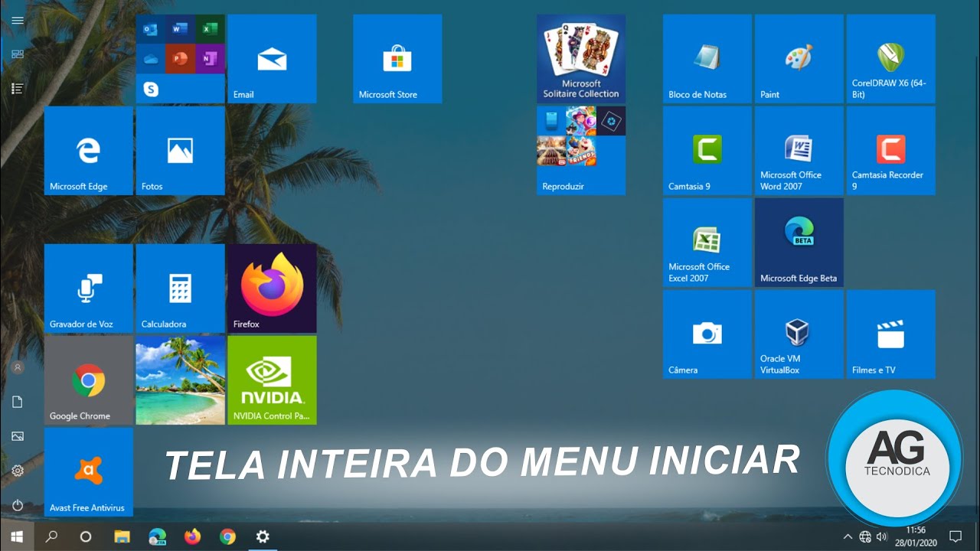Open Oracle VM VirtualBox tile

coord(799,334)
